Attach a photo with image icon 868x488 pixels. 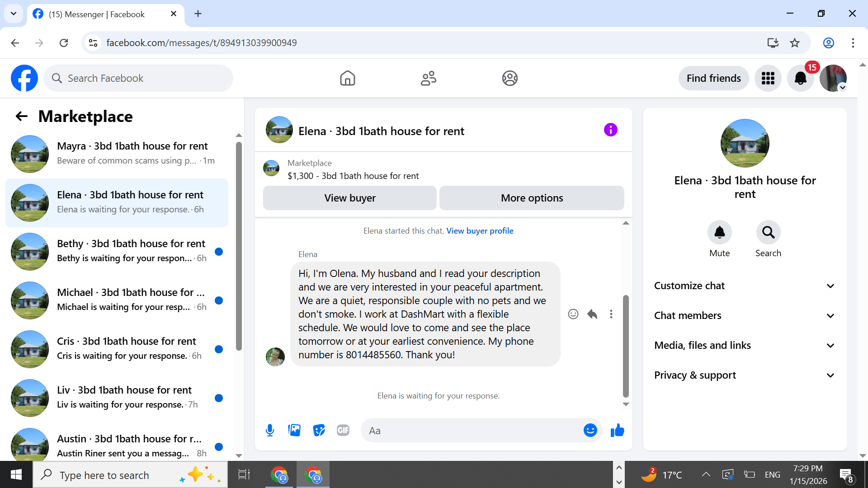click(294, 430)
